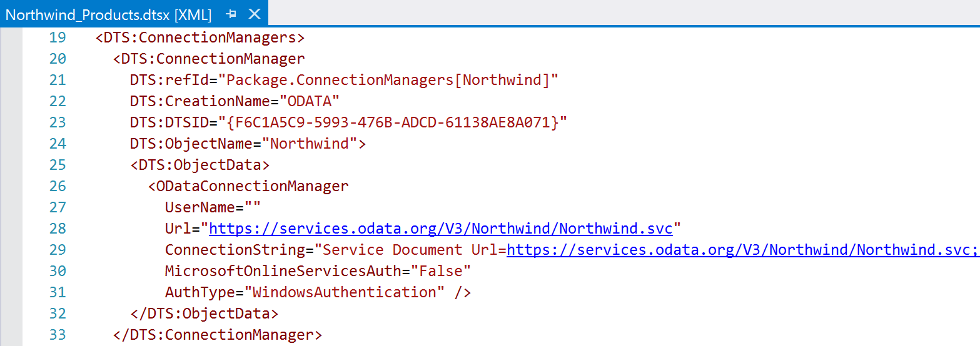980x346 pixels.
Task: Open the Url attribute Northwind.svc link
Action: point(440,229)
